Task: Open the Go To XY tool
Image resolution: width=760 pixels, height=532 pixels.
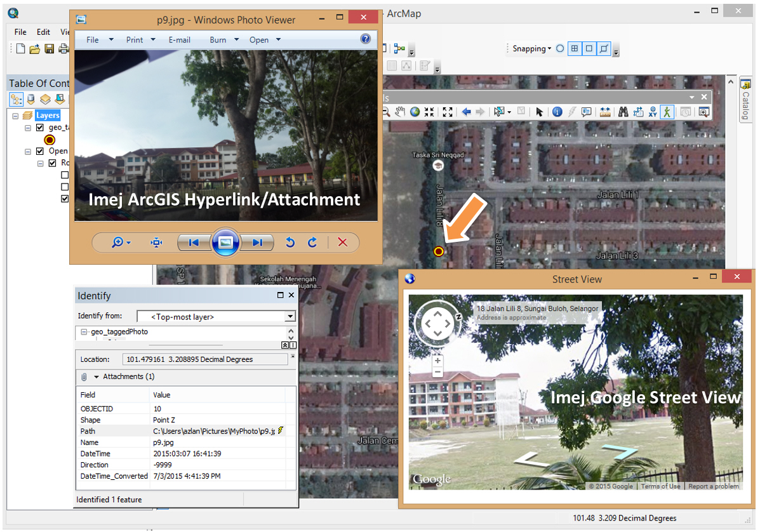Action: [x=653, y=112]
